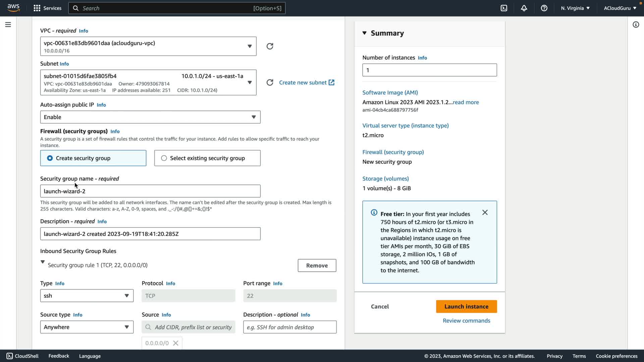Remove the 0.0.0.0/0 source CIDR chip
The image size is (644, 362).
pyautogui.click(x=175, y=343)
